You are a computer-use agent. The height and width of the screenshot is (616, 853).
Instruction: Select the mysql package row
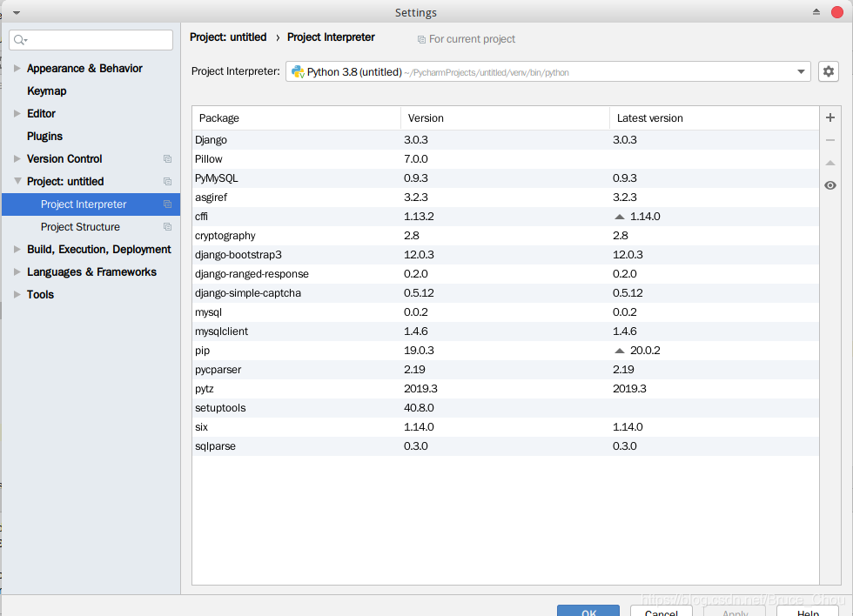pos(506,312)
